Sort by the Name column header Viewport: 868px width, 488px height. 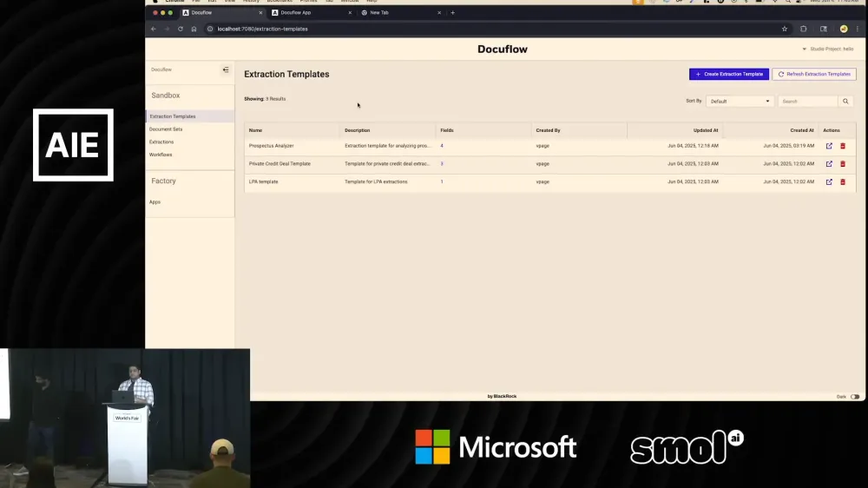[255, 130]
